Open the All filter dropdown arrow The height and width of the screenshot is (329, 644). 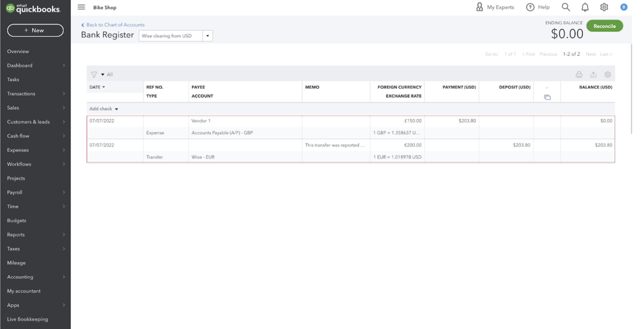[103, 74]
